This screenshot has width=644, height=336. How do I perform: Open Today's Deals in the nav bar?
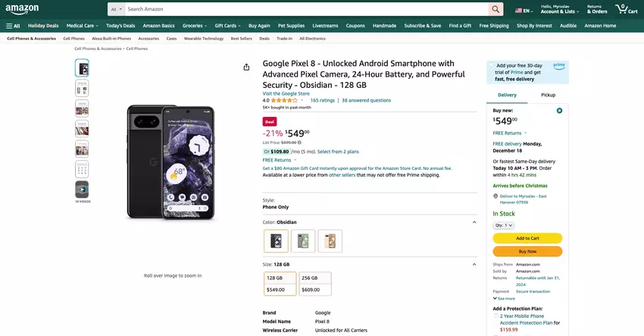[x=120, y=26]
